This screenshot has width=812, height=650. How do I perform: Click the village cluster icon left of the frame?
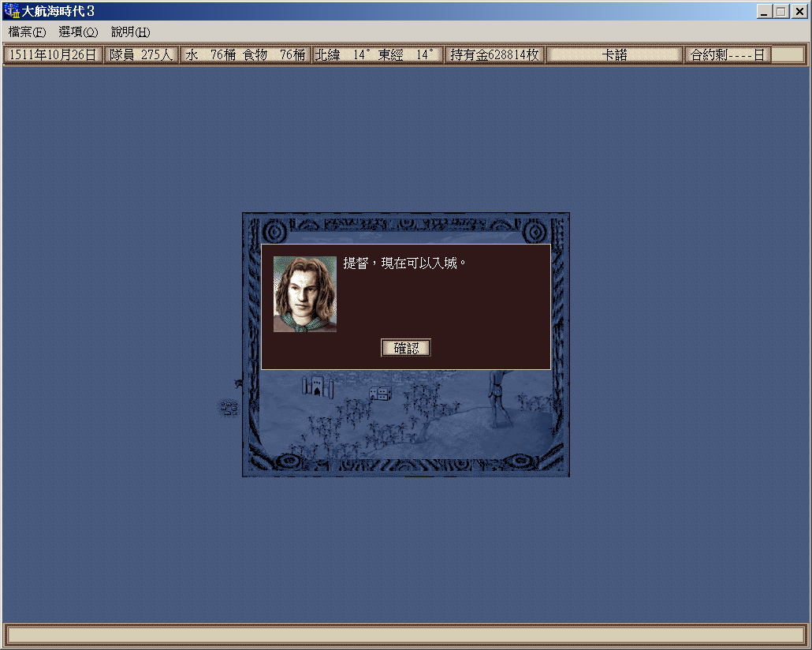229,408
